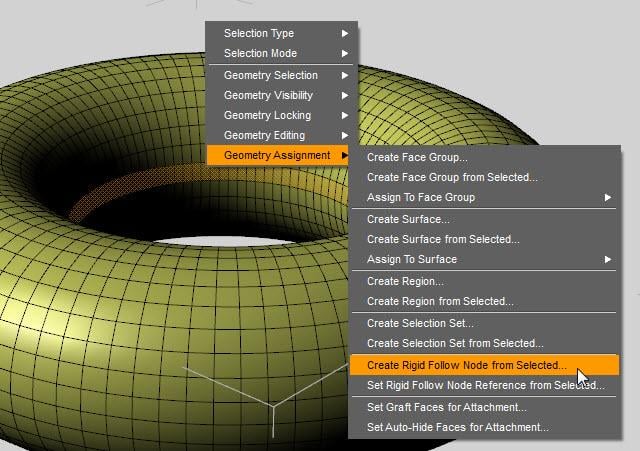640x451 pixels.
Task: Choose Create Face Group...
Action: tap(484, 157)
